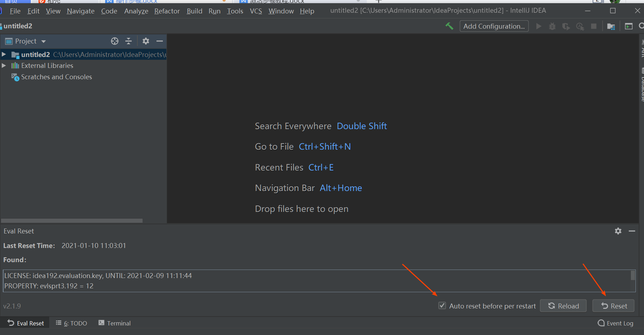Click the untitled2 breadcrumb in navigation bar
The image size is (644, 335).
(x=18, y=26)
